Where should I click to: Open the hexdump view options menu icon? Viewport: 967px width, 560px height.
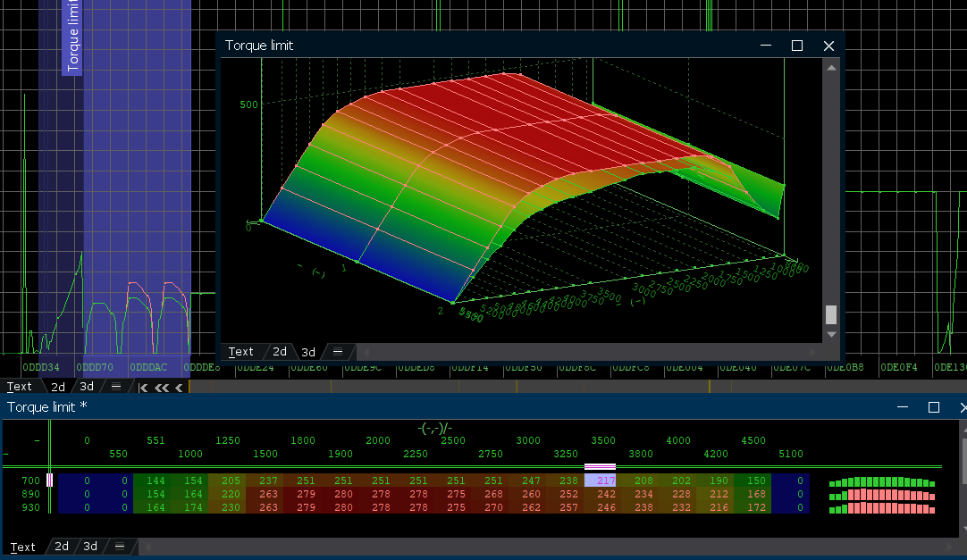116,387
